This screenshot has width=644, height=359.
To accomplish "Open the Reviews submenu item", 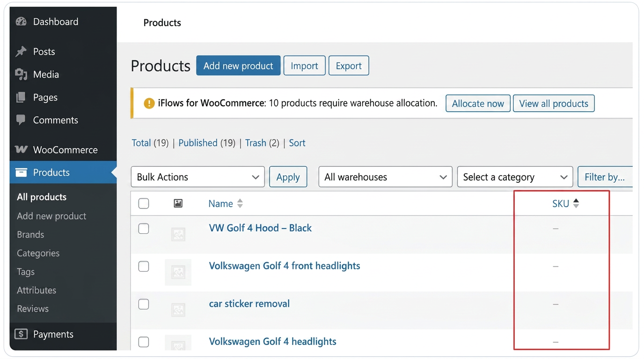I will click(33, 309).
